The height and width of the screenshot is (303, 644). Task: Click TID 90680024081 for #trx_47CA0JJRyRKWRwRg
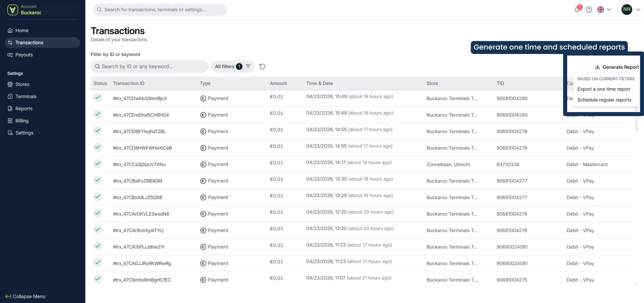click(x=512, y=263)
